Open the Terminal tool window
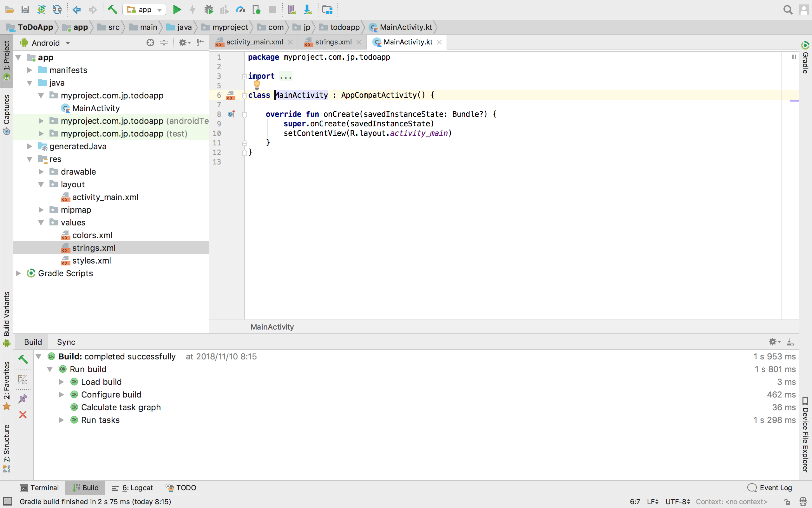 [39, 487]
